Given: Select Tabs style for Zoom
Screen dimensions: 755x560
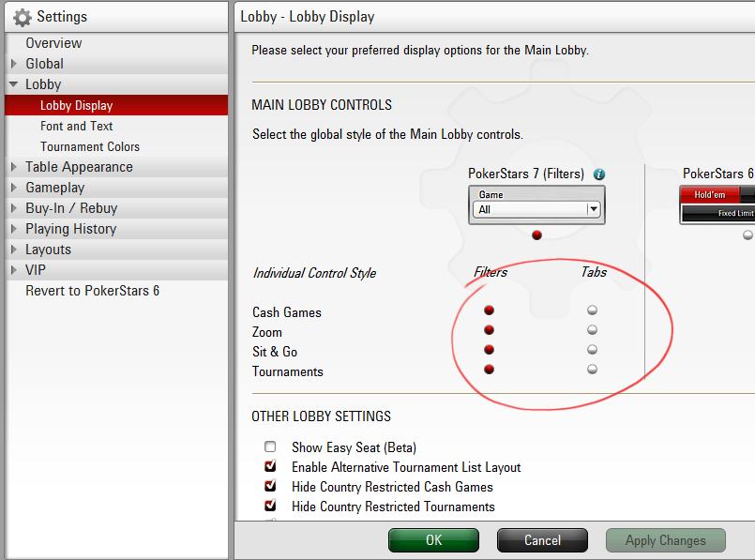Looking at the screenshot, I should (592, 330).
